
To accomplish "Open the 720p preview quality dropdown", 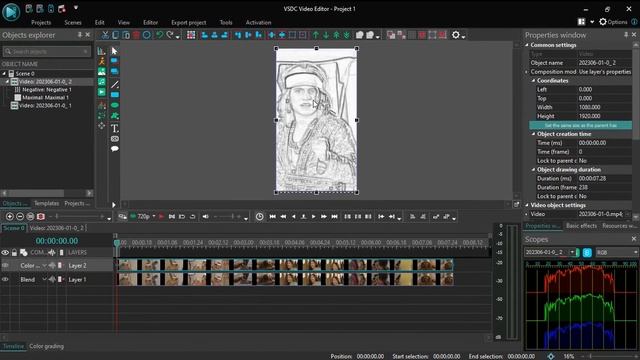I will (x=154, y=216).
